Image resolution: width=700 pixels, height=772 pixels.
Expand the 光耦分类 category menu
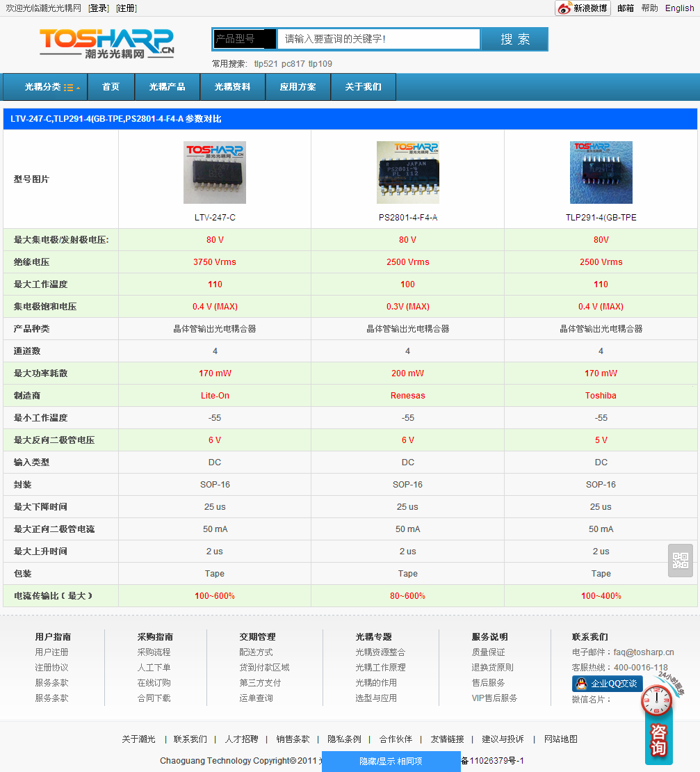point(45,87)
